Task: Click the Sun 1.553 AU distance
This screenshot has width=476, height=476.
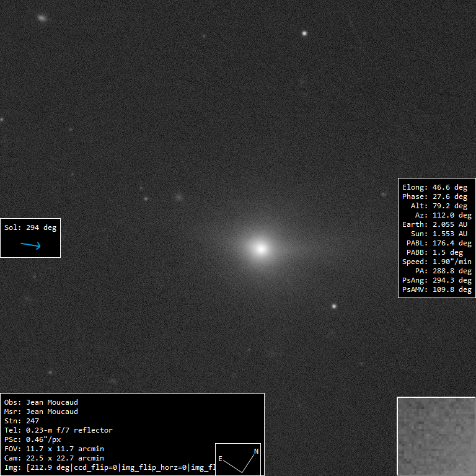Action: pos(439,234)
